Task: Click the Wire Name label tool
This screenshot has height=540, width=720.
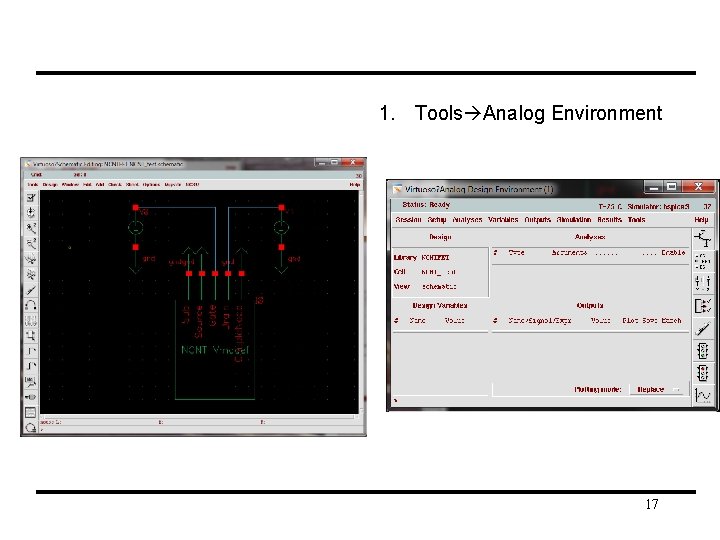Action: [31, 382]
